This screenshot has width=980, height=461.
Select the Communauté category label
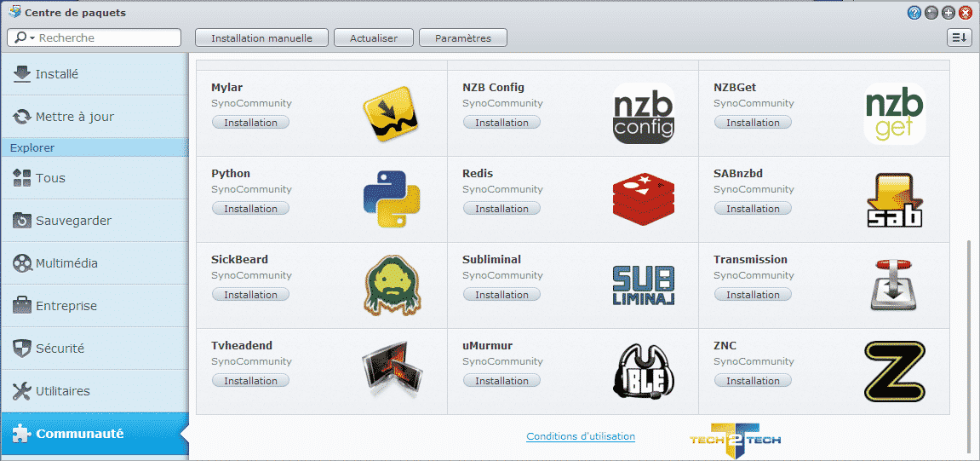[80, 434]
